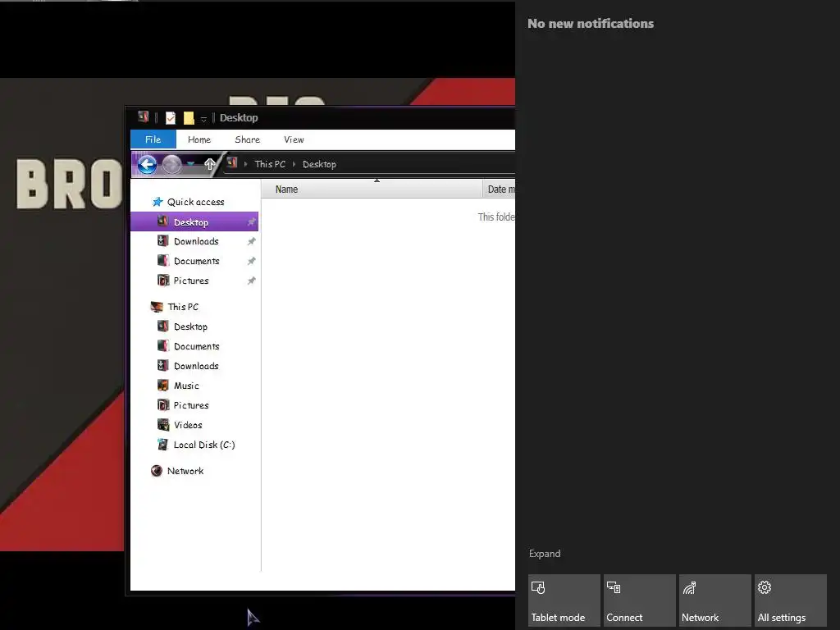840x630 pixels.
Task: Go back with the blue Back arrow
Action: point(148,164)
